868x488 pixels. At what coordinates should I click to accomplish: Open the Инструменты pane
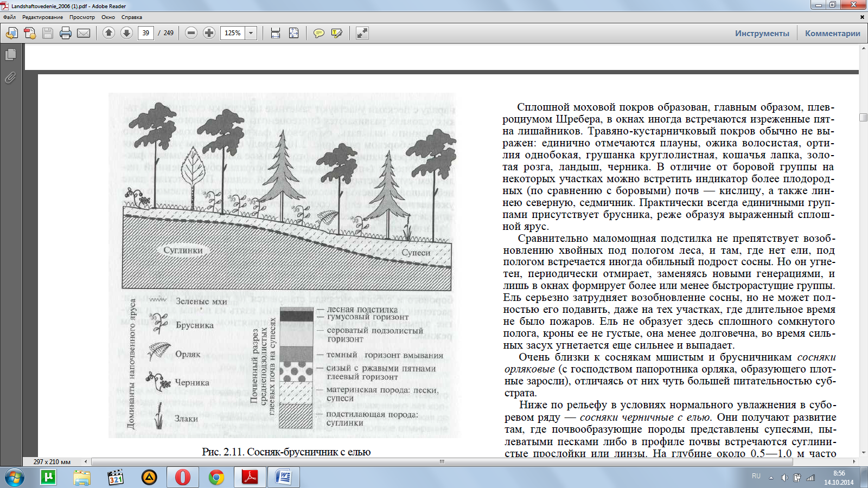coord(762,33)
